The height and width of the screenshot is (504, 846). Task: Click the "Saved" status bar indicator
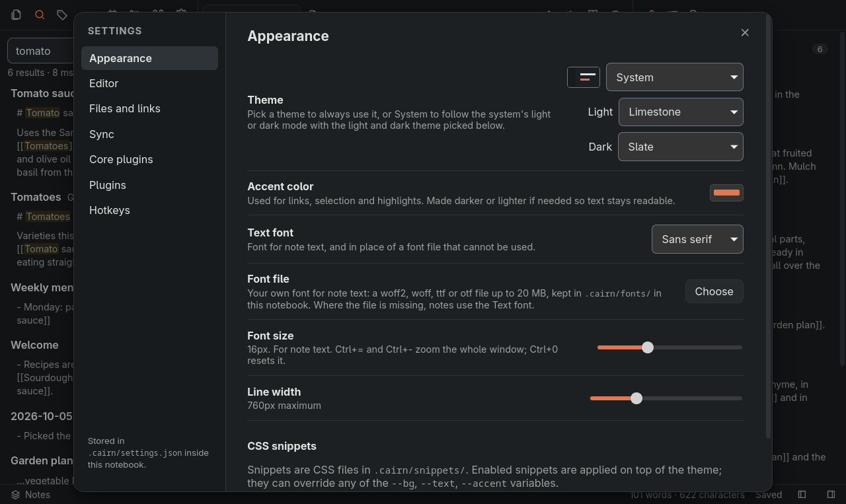point(769,495)
